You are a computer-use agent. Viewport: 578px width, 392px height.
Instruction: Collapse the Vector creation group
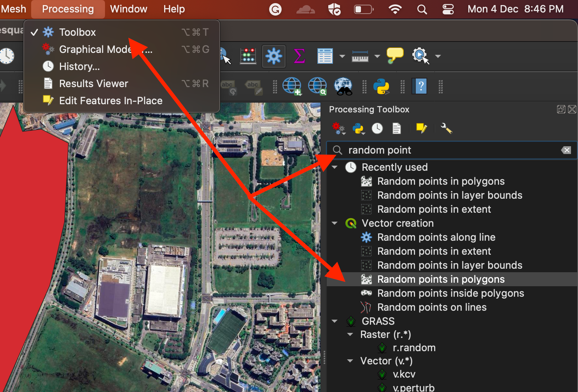(335, 223)
